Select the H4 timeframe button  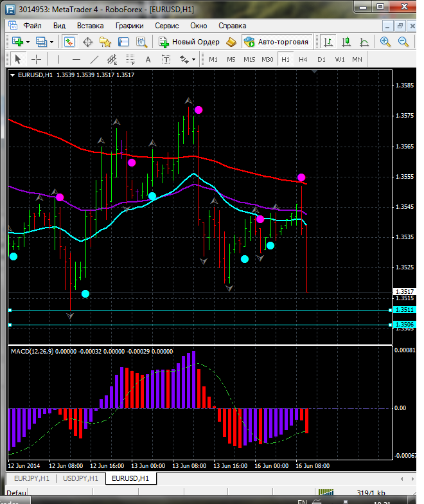(303, 59)
